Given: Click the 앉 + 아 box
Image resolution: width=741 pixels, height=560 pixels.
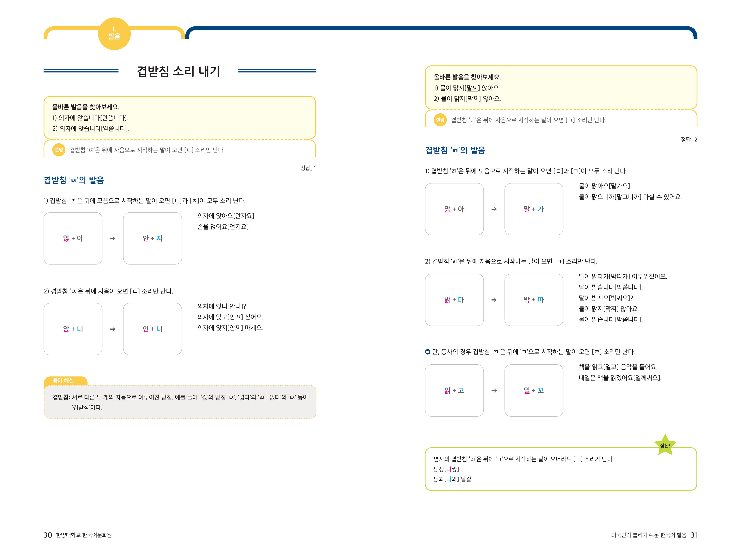Looking at the screenshot, I should [x=73, y=238].
